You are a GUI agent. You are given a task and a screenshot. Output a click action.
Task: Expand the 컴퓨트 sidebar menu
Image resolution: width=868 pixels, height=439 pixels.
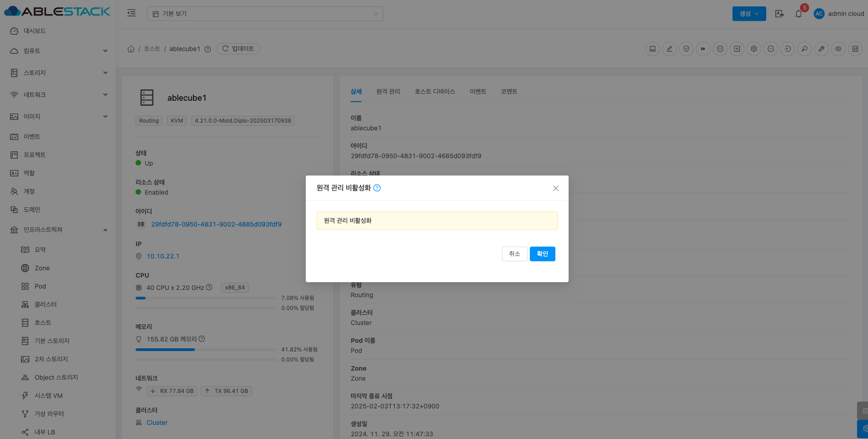(x=59, y=51)
